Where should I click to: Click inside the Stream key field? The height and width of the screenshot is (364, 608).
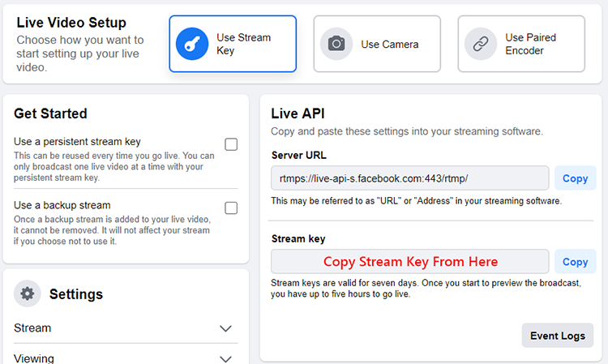(409, 262)
